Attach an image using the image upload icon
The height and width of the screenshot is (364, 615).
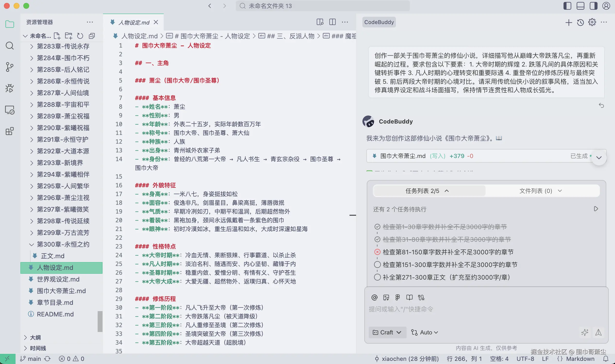click(386, 297)
